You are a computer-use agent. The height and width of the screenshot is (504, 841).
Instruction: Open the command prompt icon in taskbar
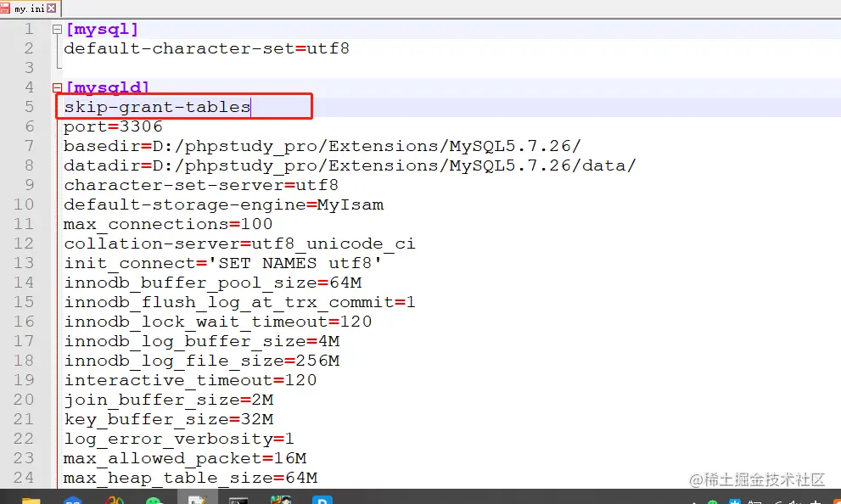[x=238, y=501]
